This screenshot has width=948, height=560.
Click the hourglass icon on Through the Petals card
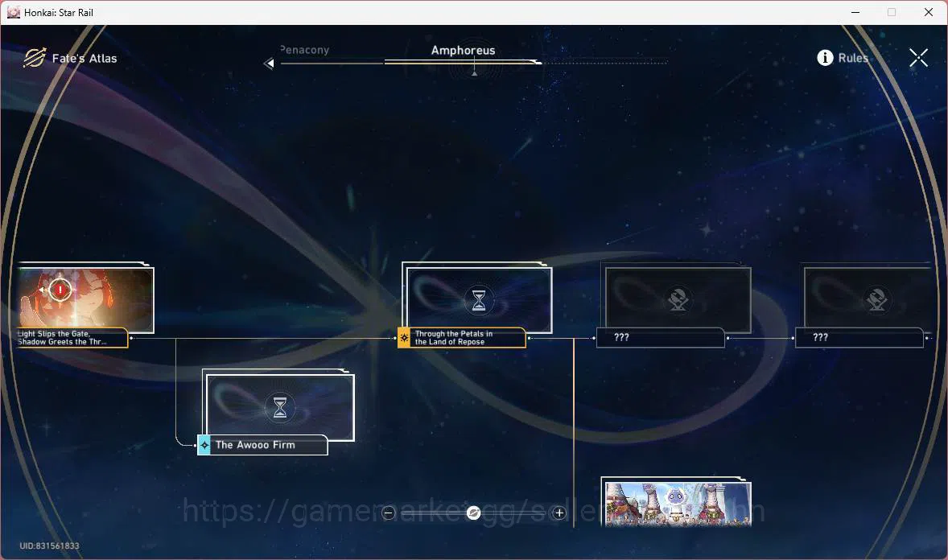pyautogui.click(x=478, y=299)
